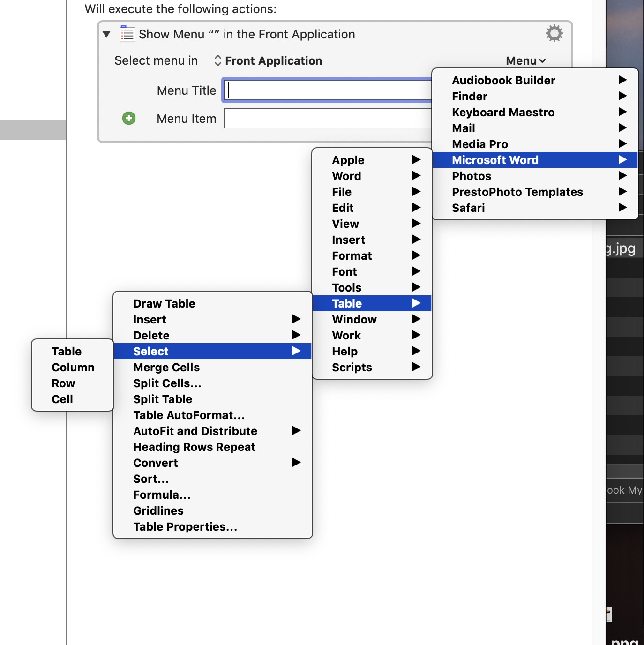Choose Keyboard Maestro from the application list

(535, 112)
